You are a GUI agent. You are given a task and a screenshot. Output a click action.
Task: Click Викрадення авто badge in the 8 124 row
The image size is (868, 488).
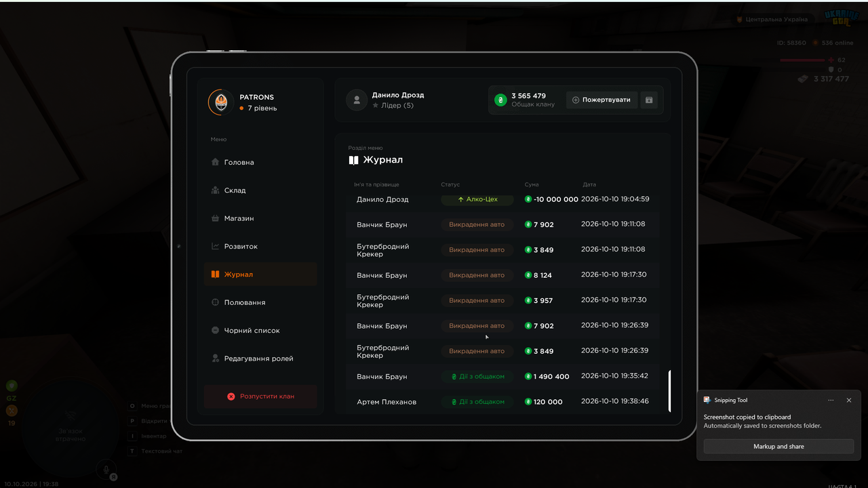[x=477, y=275]
